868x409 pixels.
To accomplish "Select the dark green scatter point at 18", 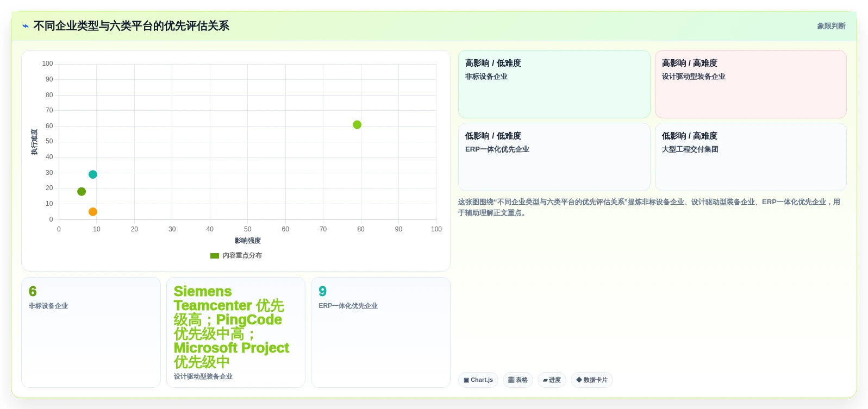I will [x=82, y=192].
